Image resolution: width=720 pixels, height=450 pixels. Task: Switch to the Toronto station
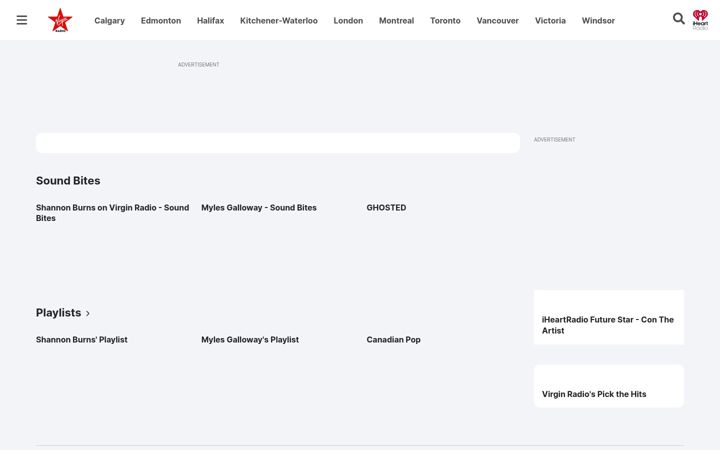[x=445, y=21]
